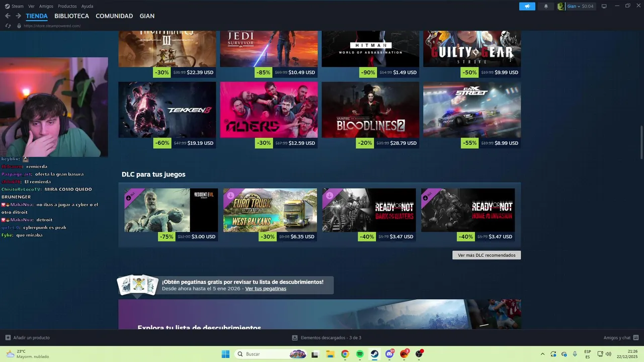Open Friends and chat icon
This screenshot has width=644, height=362.
tap(636, 337)
